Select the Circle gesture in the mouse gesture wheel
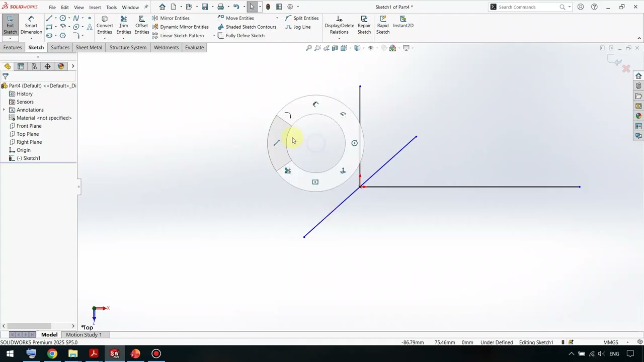 354,143
